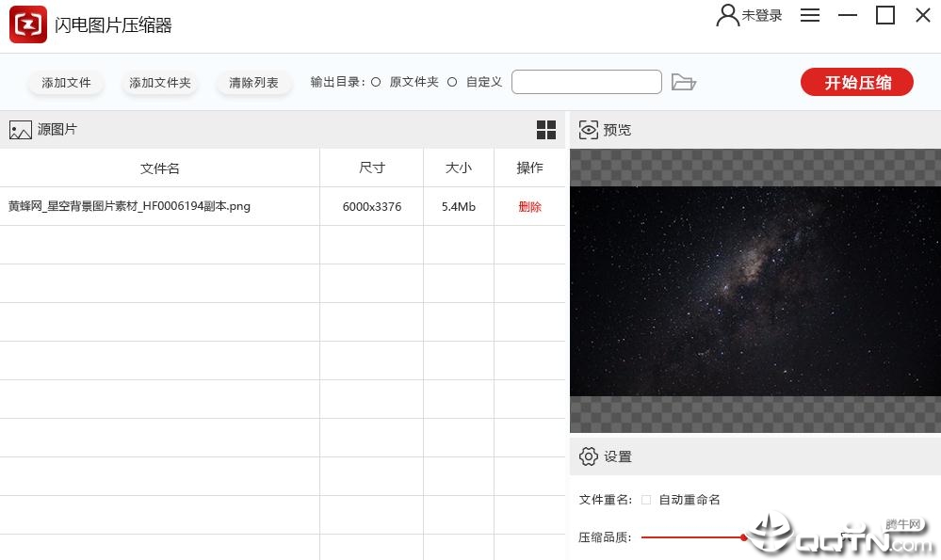The height and width of the screenshot is (560, 941).
Task: Select the starry sky png file row
Action: pos(282,206)
